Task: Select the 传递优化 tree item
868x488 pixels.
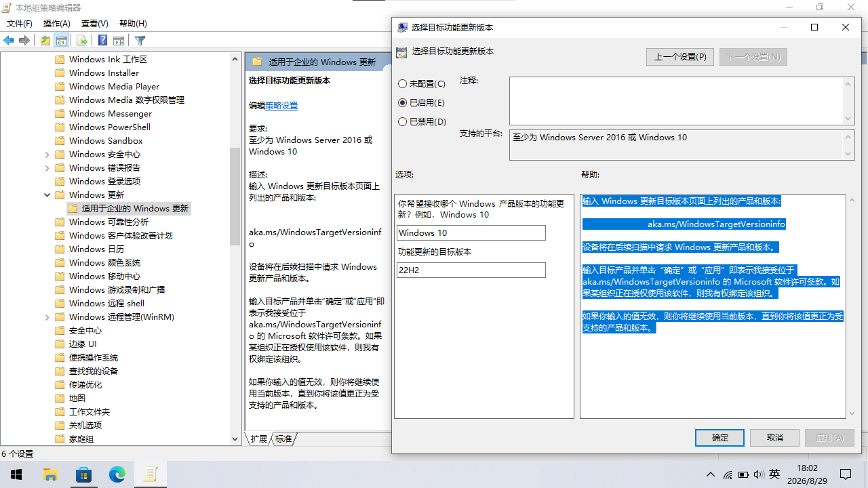Action: (85, 384)
